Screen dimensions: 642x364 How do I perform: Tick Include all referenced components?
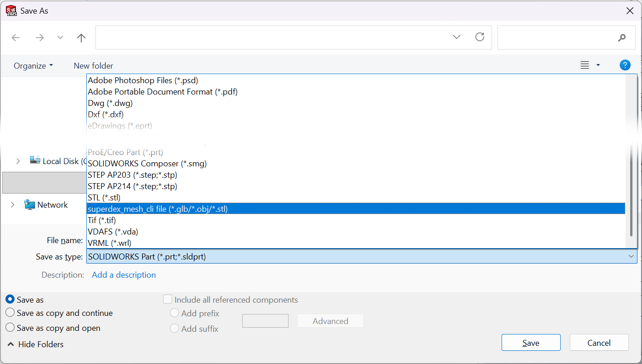click(x=168, y=299)
